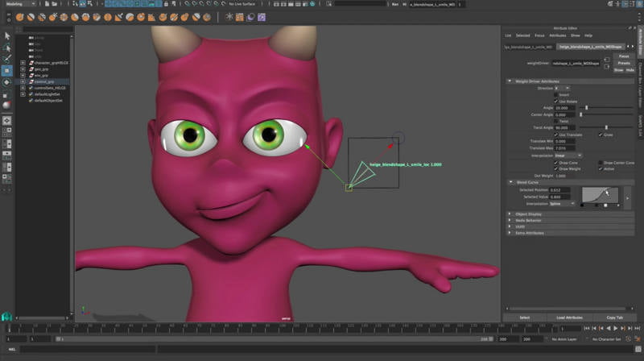The height and width of the screenshot is (361, 644).
Task: Toggle the Use Rotate checkbox
Action: click(x=555, y=101)
